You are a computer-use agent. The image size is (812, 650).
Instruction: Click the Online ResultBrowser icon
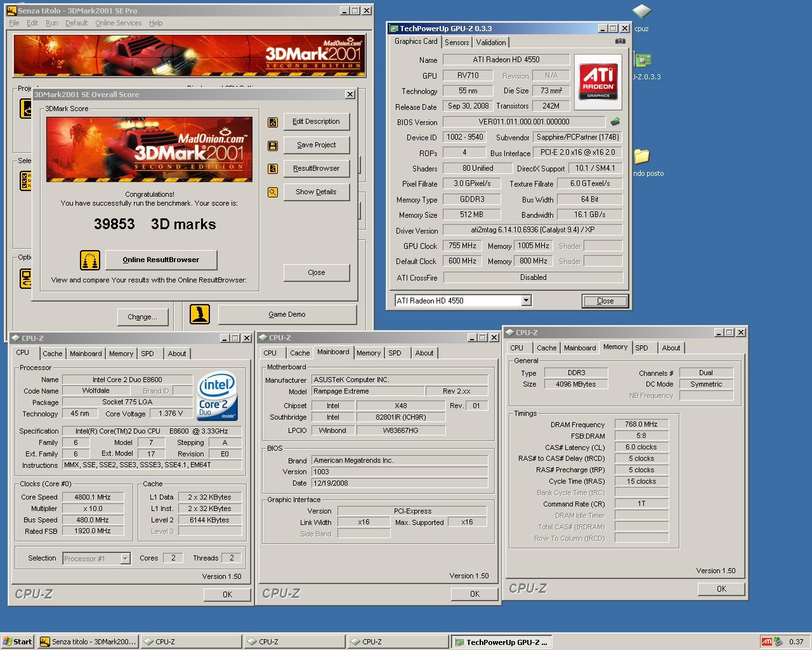pos(90,260)
